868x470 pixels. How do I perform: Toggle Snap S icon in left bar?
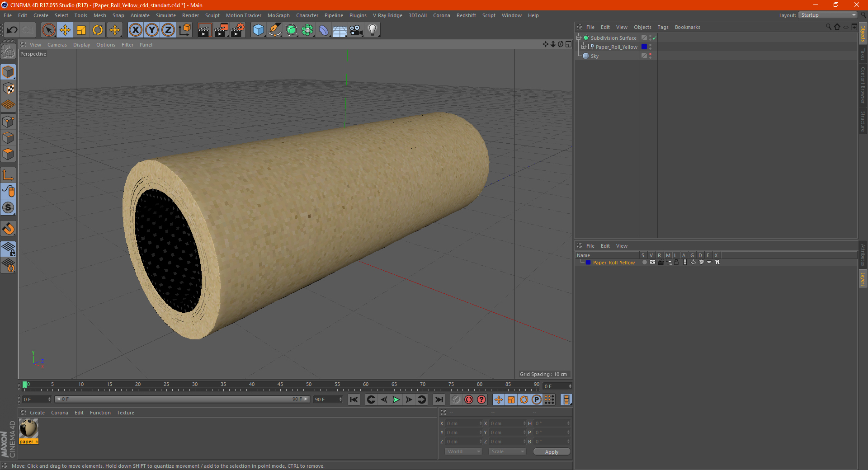click(8, 207)
